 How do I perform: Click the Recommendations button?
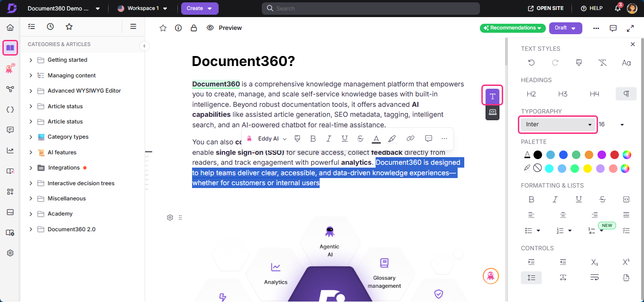(x=512, y=28)
